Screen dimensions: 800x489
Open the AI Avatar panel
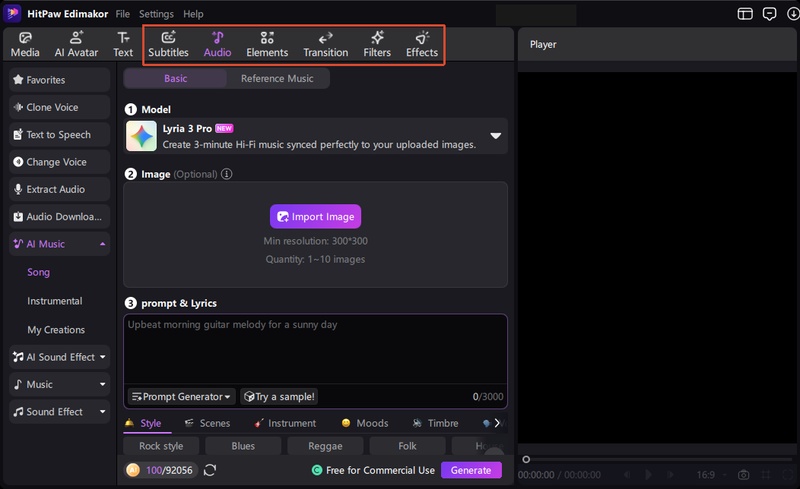(76, 44)
